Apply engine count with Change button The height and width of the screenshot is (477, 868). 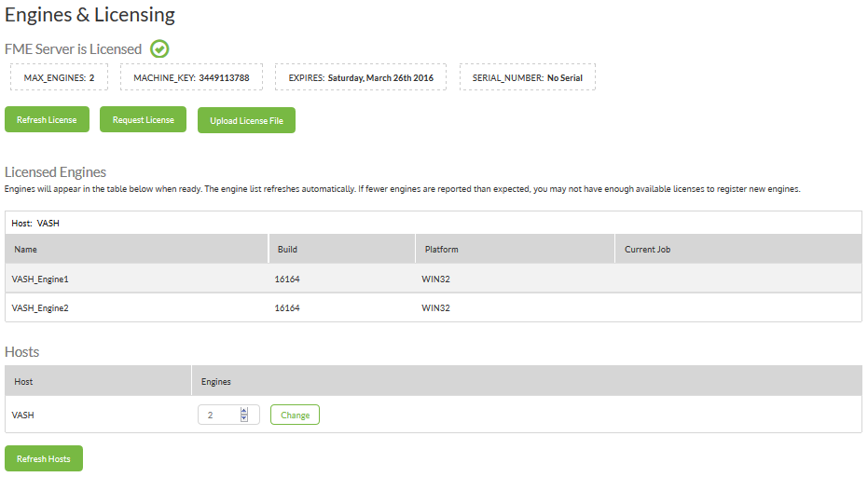pos(295,415)
